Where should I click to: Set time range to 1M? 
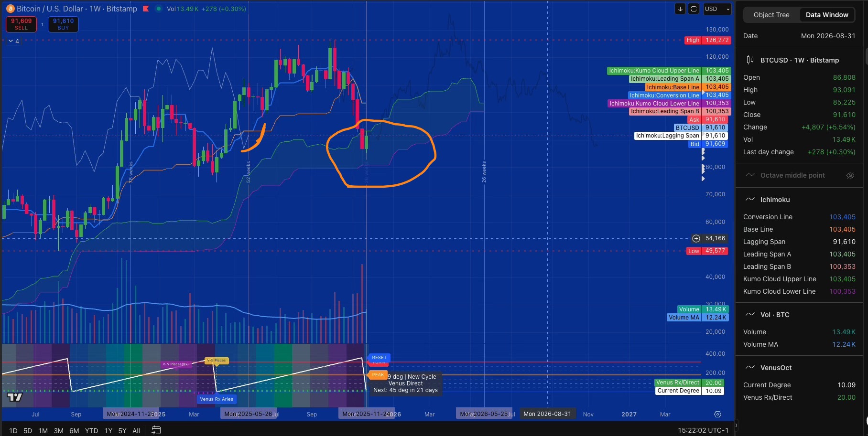pyautogui.click(x=43, y=431)
